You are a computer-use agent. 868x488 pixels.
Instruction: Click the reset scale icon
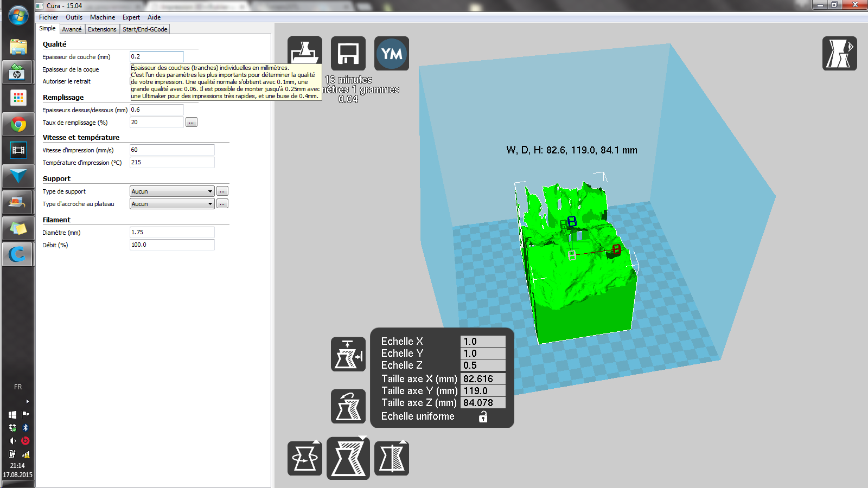pyautogui.click(x=348, y=406)
